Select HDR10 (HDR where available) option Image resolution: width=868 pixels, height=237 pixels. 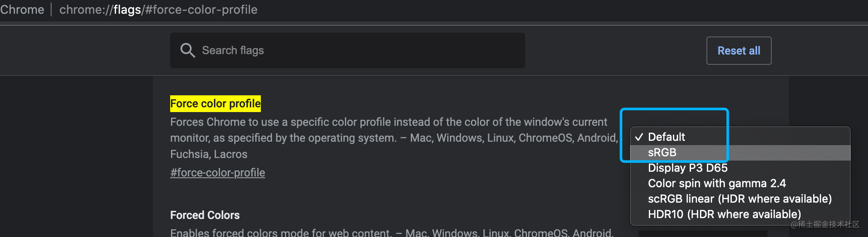740,214
